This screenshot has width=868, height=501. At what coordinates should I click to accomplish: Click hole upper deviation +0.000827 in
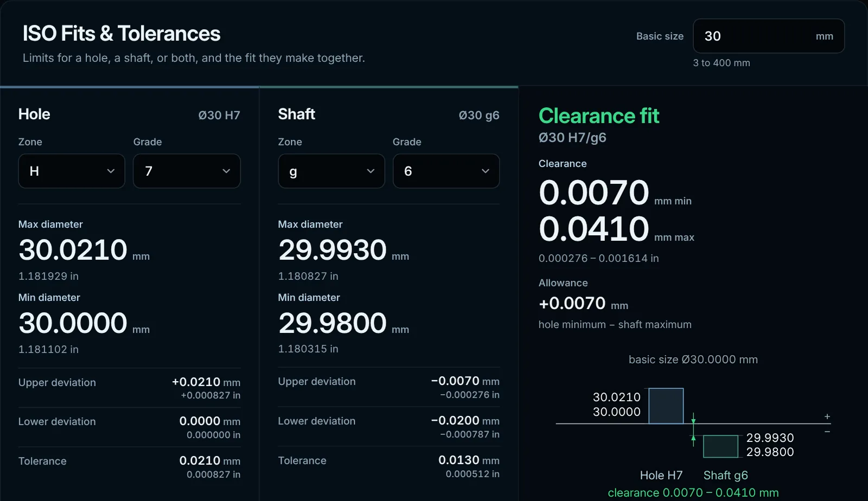[210, 396]
